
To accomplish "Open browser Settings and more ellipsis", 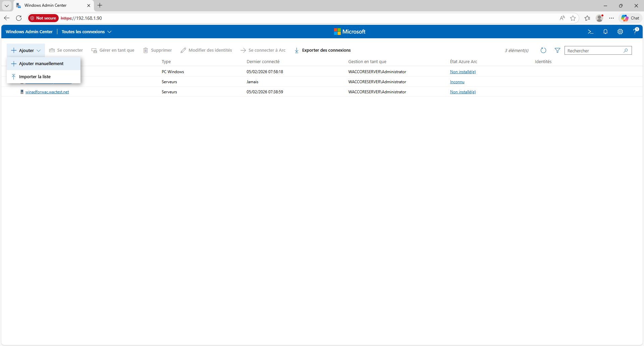I will click(611, 18).
